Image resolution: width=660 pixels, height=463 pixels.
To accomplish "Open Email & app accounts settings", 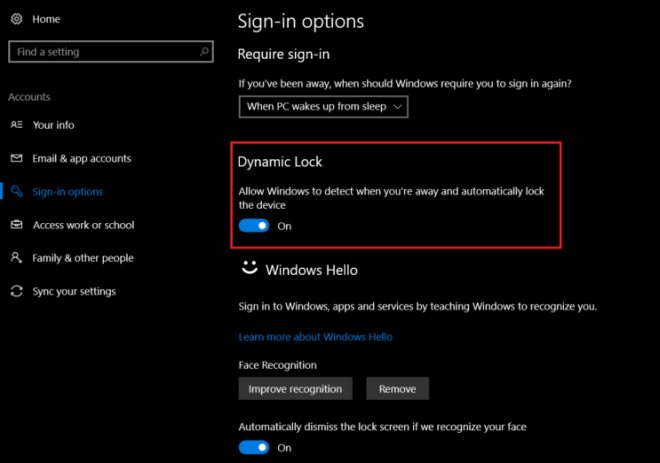I will (82, 158).
